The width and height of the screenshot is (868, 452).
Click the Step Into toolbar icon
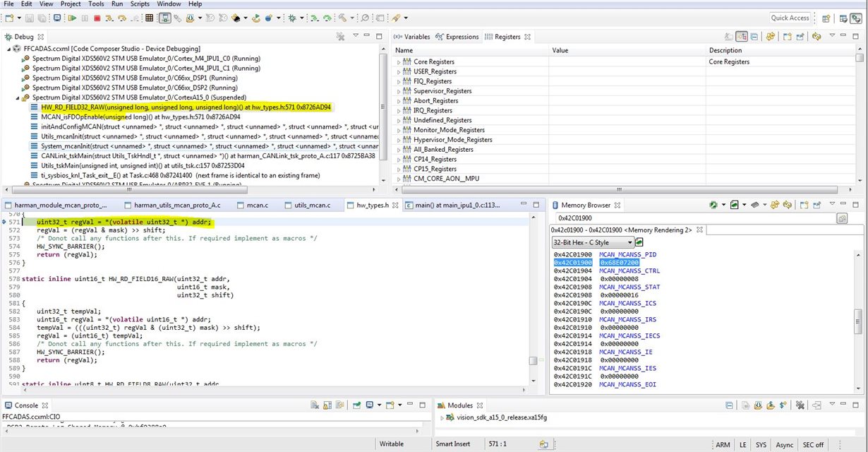[x=109, y=18]
